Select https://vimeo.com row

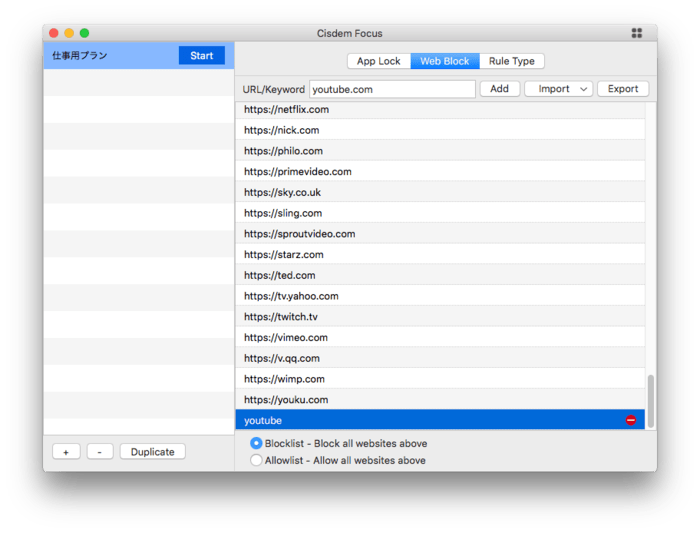(440, 337)
